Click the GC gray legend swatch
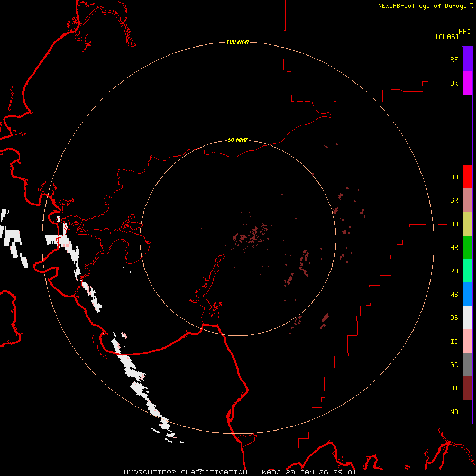Image resolution: width=476 pixels, height=476 pixels. (467, 364)
